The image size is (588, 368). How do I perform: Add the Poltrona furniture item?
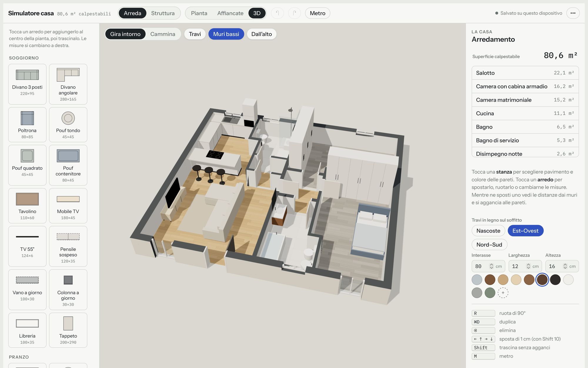[27, 125]
